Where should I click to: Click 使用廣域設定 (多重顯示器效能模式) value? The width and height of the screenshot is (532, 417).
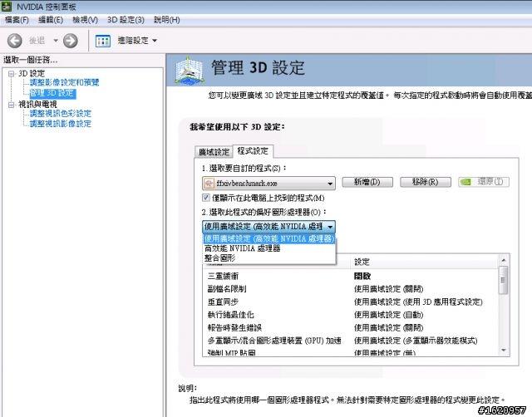tap(416, 341)
